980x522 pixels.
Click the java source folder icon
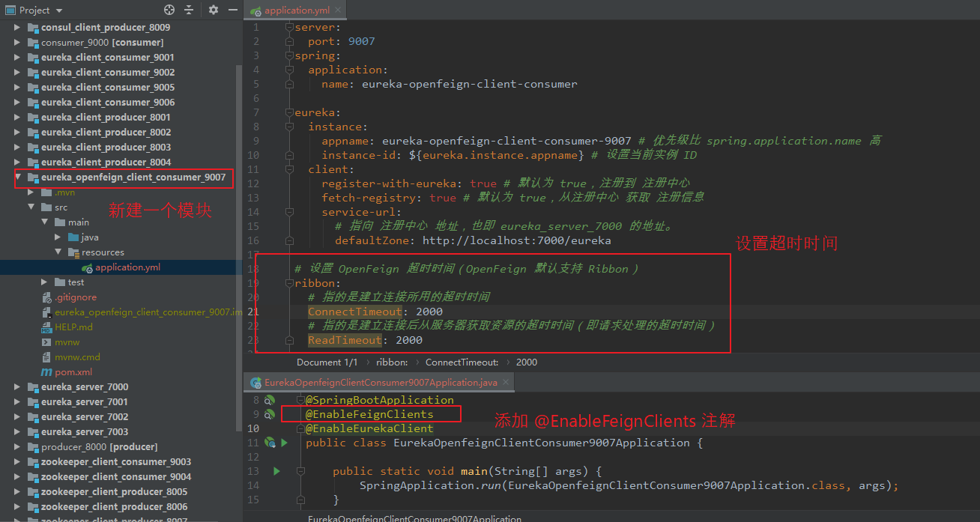tap(73, 237)
